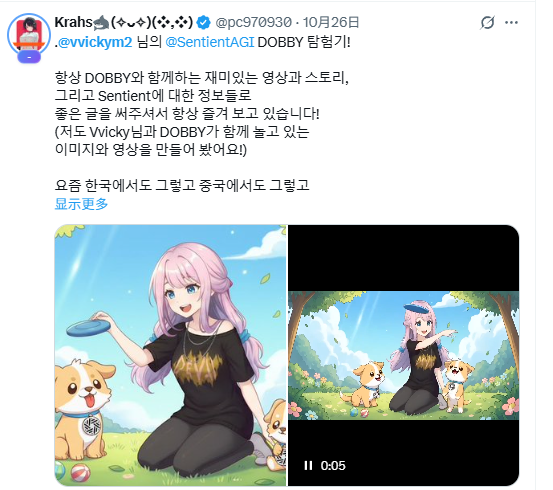
Task: Click the 0:05 video time indicator
Action: coord(333,466)
